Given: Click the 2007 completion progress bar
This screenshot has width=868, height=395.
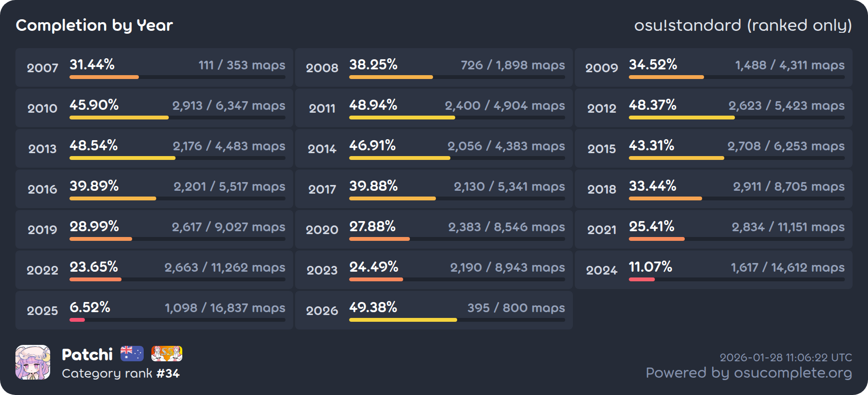Looking at the screenshot, I should 177,77.
